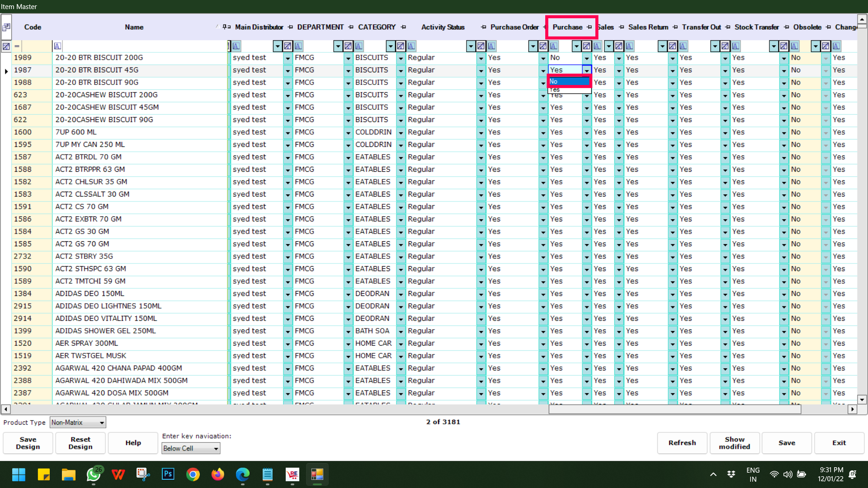Click the clear filter icon in Activity Status column

coord(481,46)
